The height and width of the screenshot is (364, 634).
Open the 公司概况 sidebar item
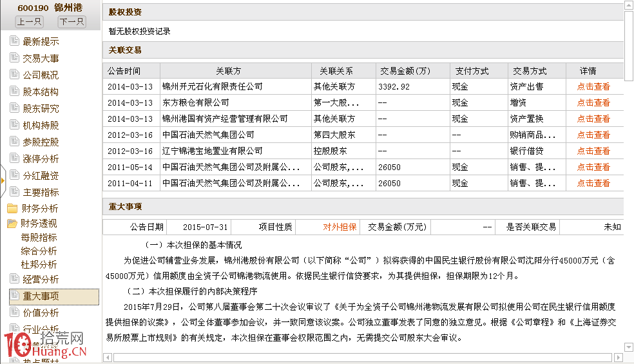41,75
